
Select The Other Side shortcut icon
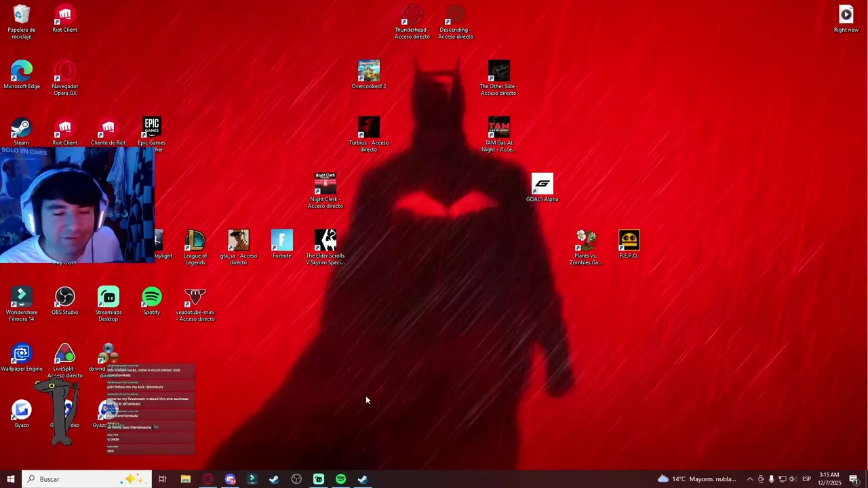499,78
